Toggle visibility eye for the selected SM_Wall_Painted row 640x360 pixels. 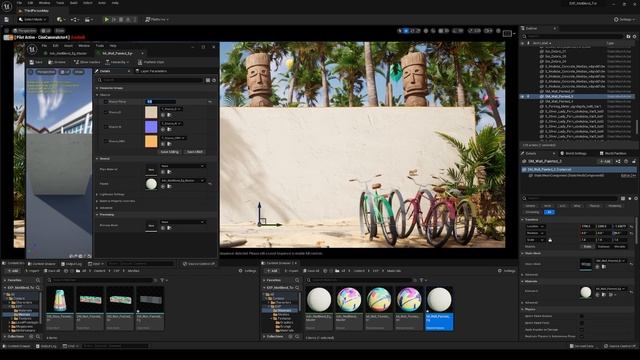point(522,96)
